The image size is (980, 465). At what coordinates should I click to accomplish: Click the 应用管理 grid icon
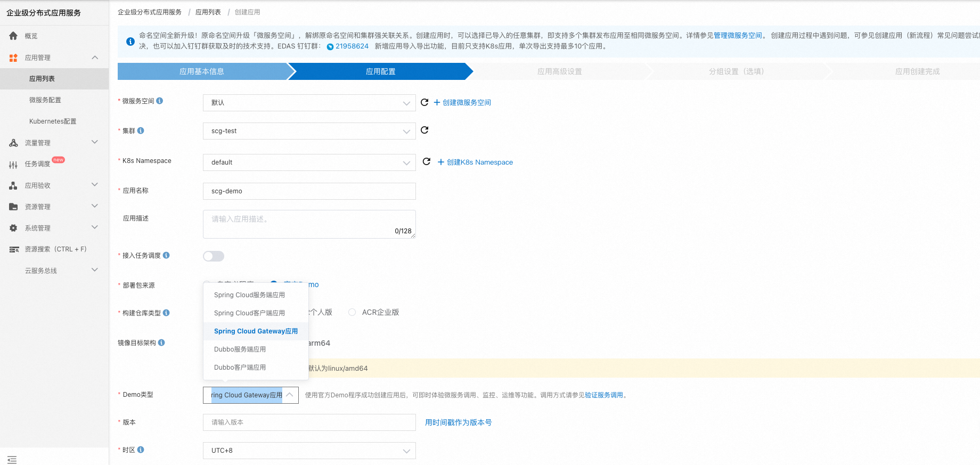[x=13, y=58]
